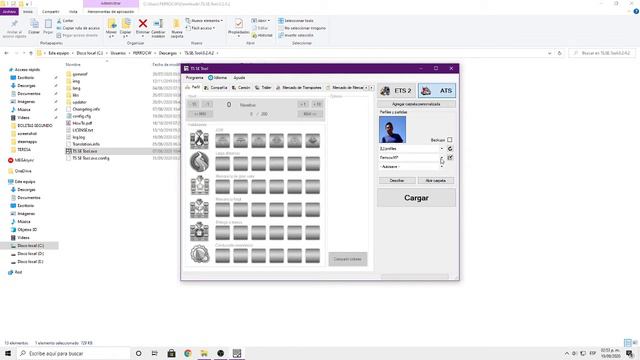Open the Vista ribbon tab

73,12
